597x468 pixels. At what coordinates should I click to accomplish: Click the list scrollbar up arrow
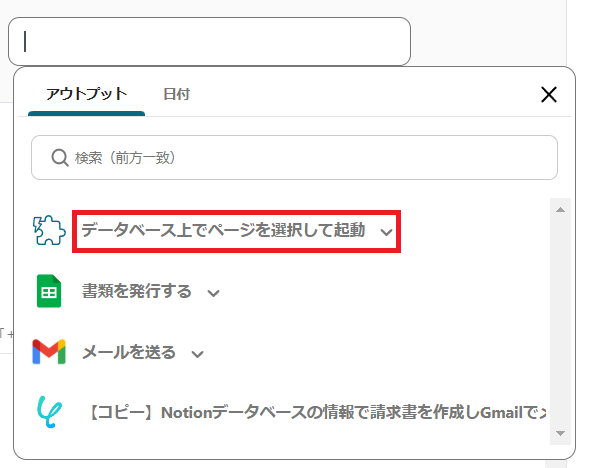point(560,210)
